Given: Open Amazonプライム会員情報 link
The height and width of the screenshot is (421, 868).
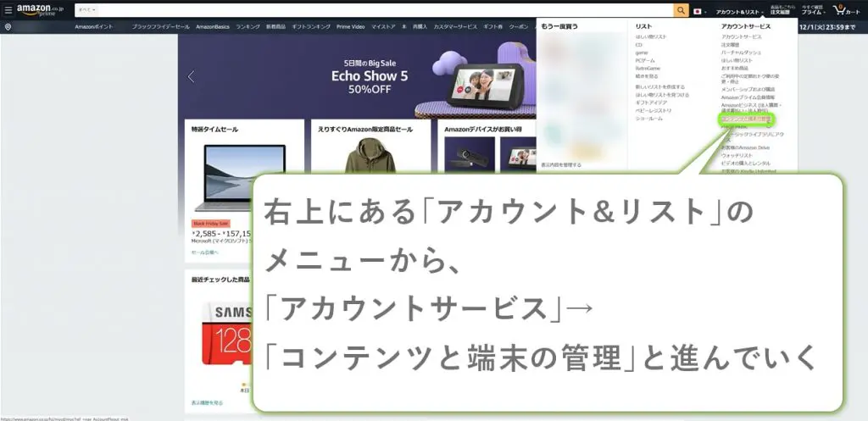Looking at the screenshot, I should tap(748, 97).
